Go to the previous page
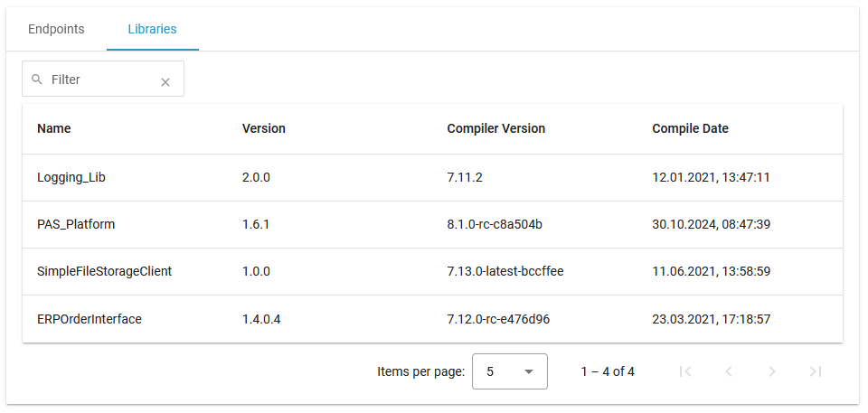The image size is (868, 413). tap(729, 371)
